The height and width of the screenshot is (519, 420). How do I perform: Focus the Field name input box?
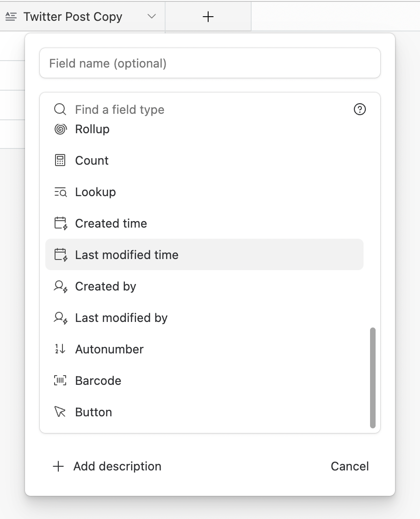(x=210, y=63)
